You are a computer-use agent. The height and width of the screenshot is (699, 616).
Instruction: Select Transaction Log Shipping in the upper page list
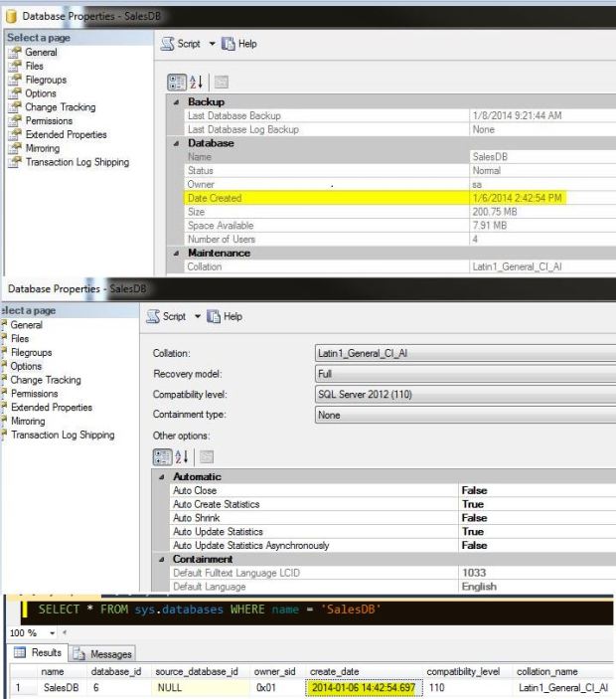click(x=77, y=162)
